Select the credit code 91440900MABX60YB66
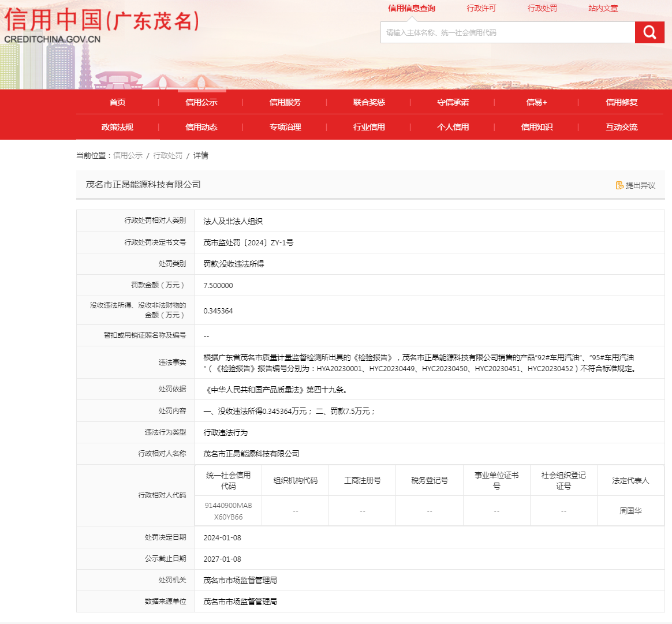 point(229,511)
